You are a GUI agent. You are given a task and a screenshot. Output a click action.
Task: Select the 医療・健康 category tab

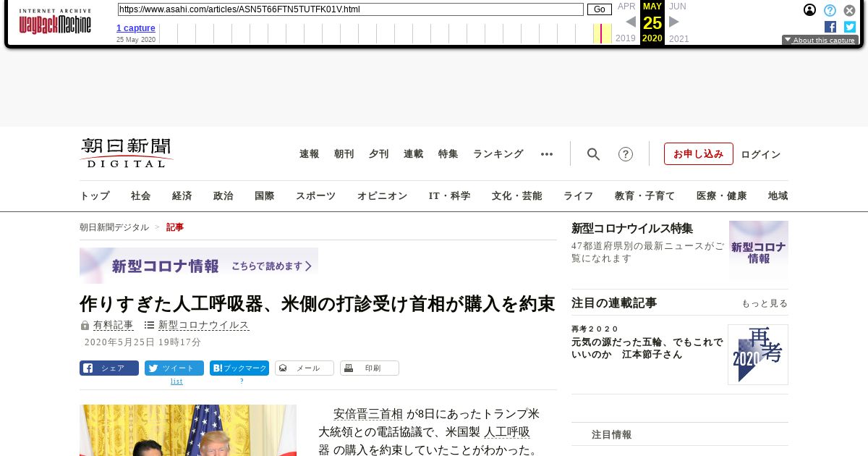[x=722, y=196]
